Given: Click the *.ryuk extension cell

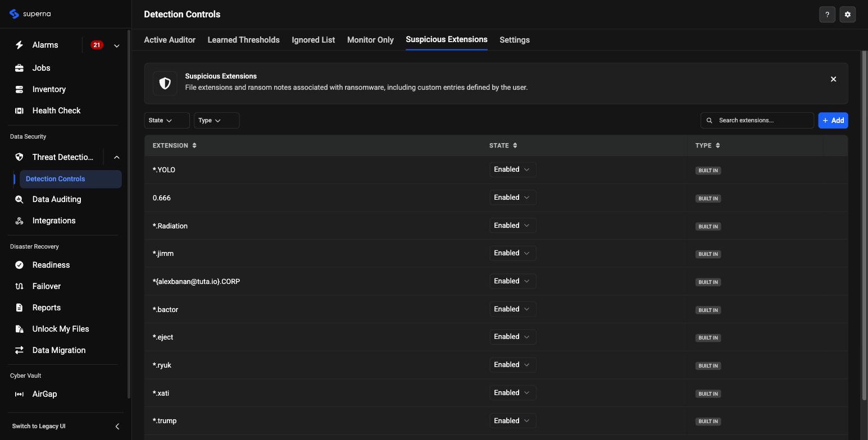Looking at the screenshot, I should pyautogui.click(x=162, y=365).
